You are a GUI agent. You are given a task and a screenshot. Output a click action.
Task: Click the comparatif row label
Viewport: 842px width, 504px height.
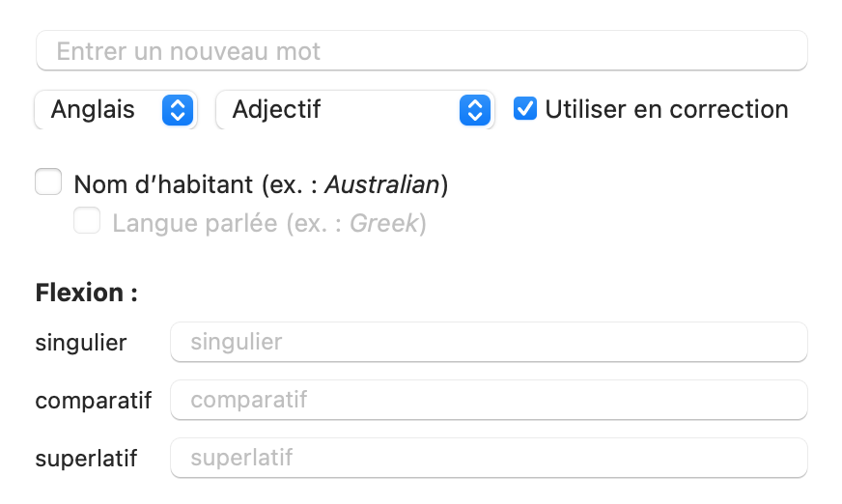tap(94, 401)
